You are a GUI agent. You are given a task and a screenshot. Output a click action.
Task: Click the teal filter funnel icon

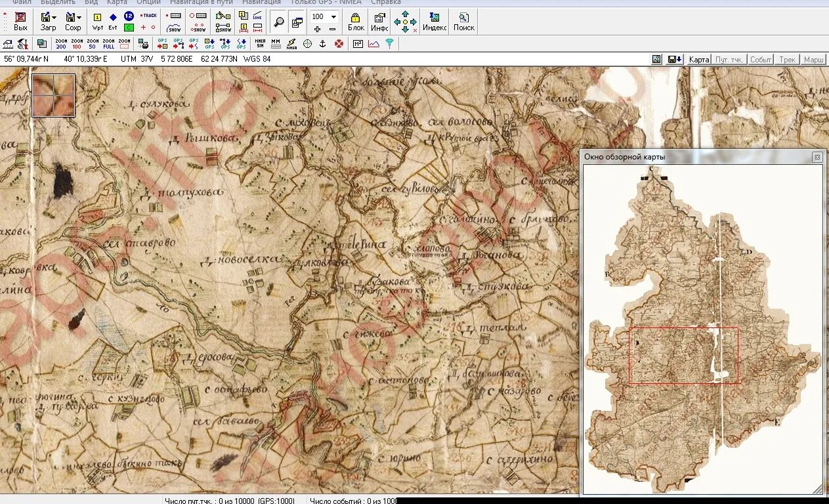point(389,44)
